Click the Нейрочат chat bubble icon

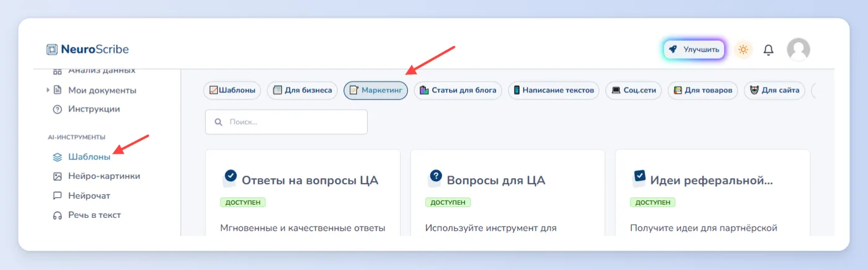coord(58,196)
